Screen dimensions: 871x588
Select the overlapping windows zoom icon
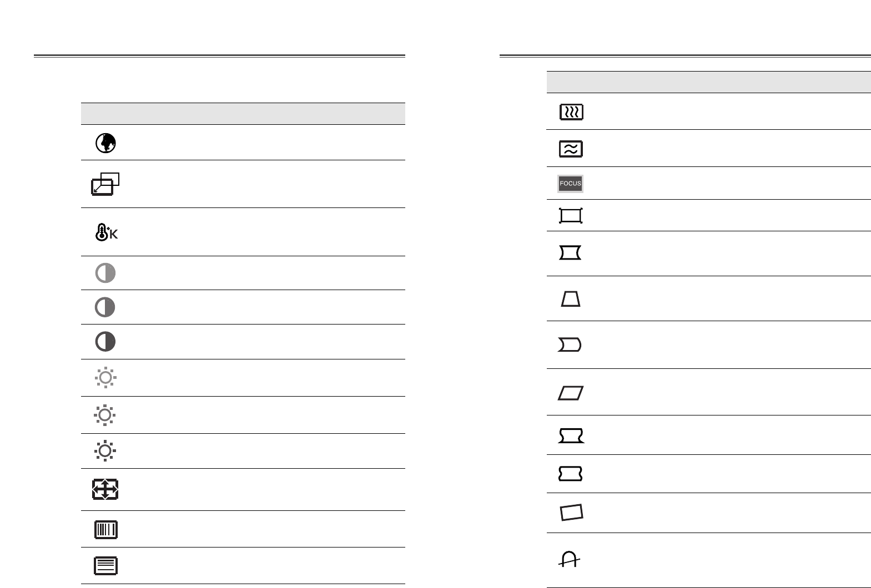[105, 184]
